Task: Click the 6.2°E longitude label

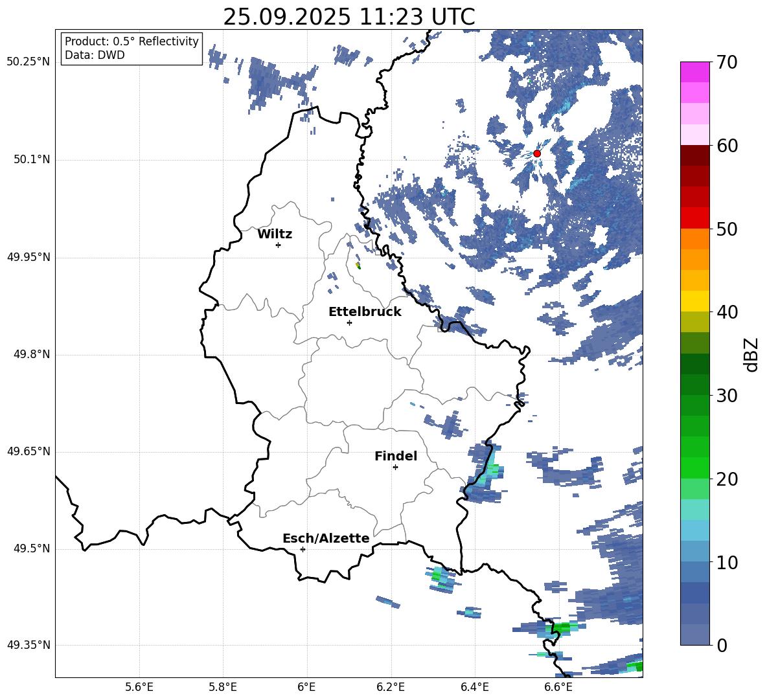Action: 391,687
